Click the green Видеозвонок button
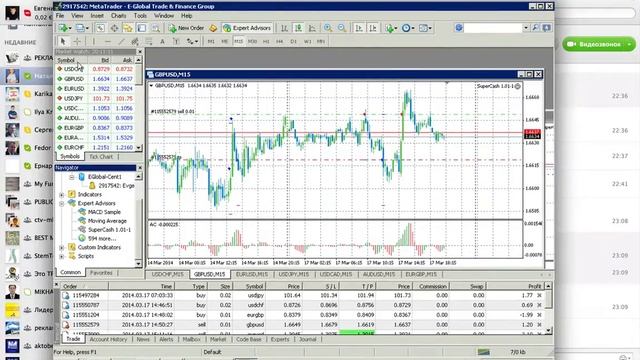The height and width of the screenshot is (360, 640). tap(599, 44)
